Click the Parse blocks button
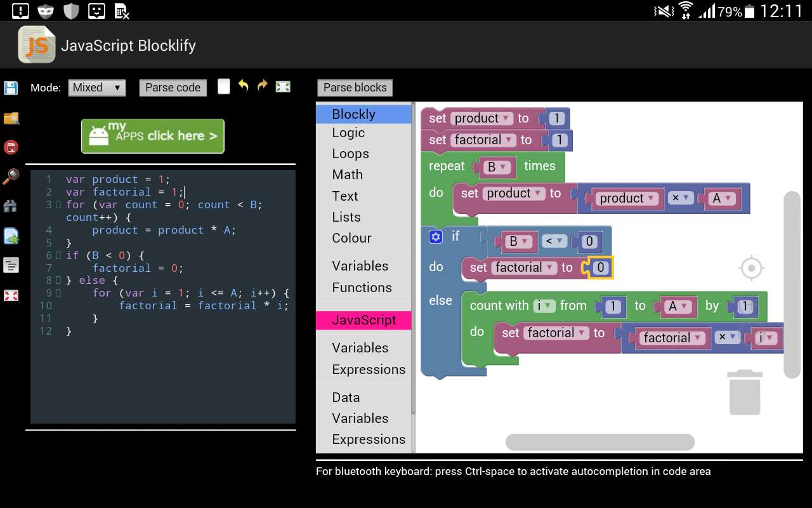 click(x=355, y=88)
